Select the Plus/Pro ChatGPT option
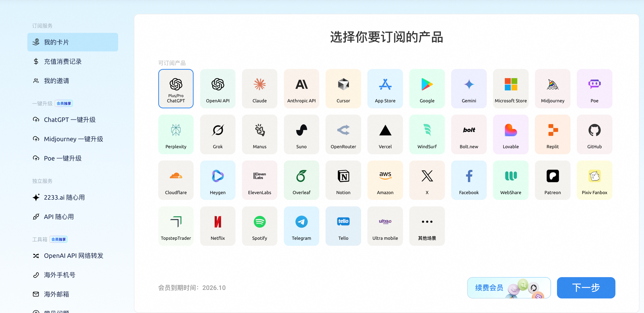The width and height of the screenshot is (644, 313). [x=176, y=89]
